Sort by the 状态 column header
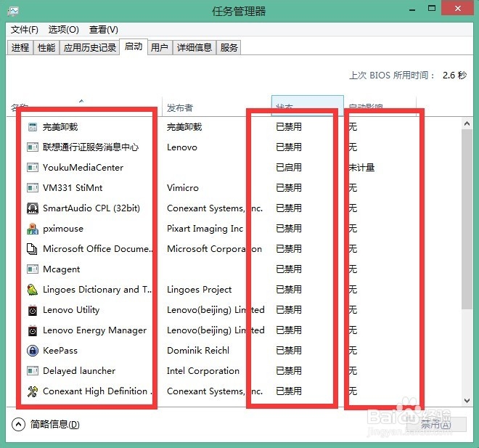Screen dimensions: 479x448 [307, 106]
